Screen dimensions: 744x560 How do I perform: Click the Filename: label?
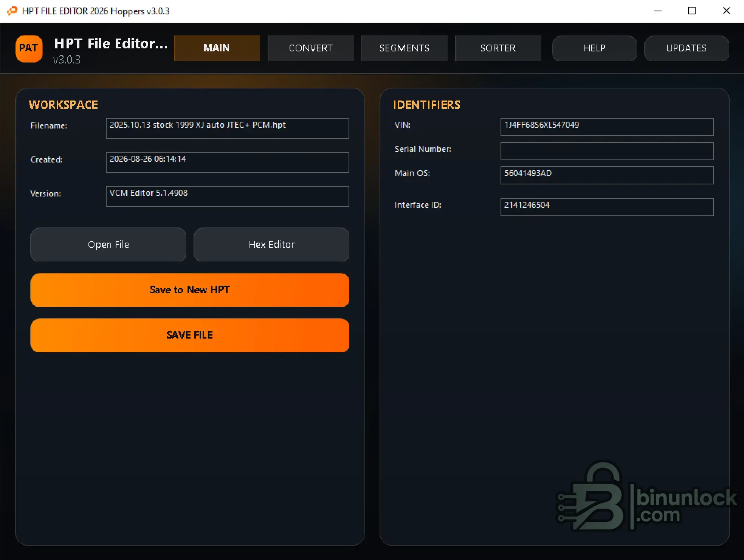[x=48, y=125]
